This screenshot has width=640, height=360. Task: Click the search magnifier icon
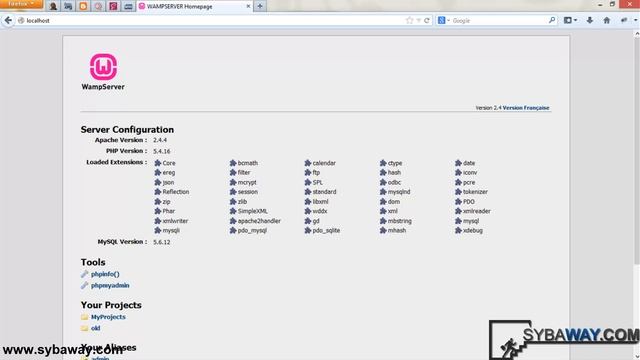coord(552,20)
